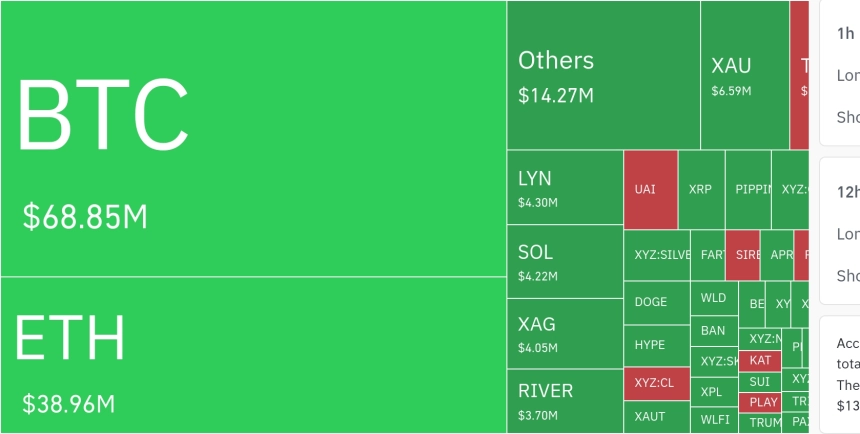
Task: Click the PIPPIN tile
Action: (x=748, y=189)
